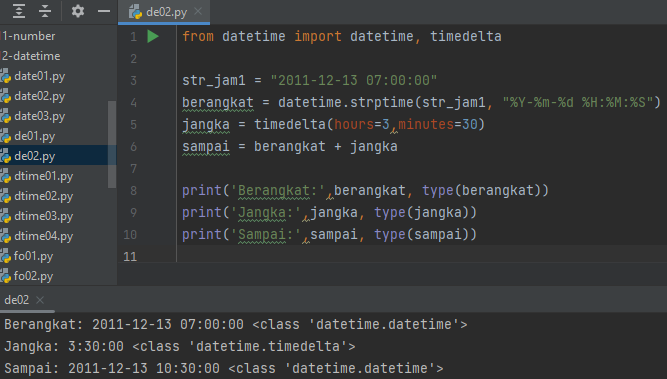Image resolution: width=667 pixels, height=379 pixels.
Task: Select the de02.py editor tab
Action: coord(164,11)
